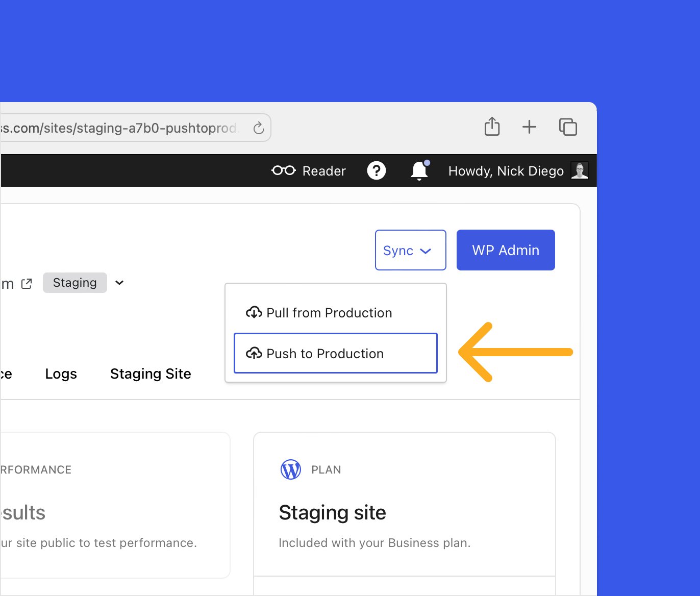Expand the chevron next to Staging badge
Image resolution: width=700 pixels, height=596 pixels.
tap(119, 283)
